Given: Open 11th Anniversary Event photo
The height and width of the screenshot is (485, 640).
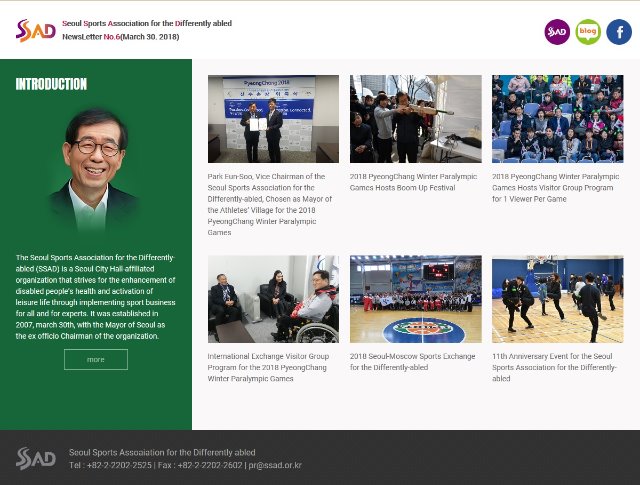Looking at the screenshot, I should [557, 299].
